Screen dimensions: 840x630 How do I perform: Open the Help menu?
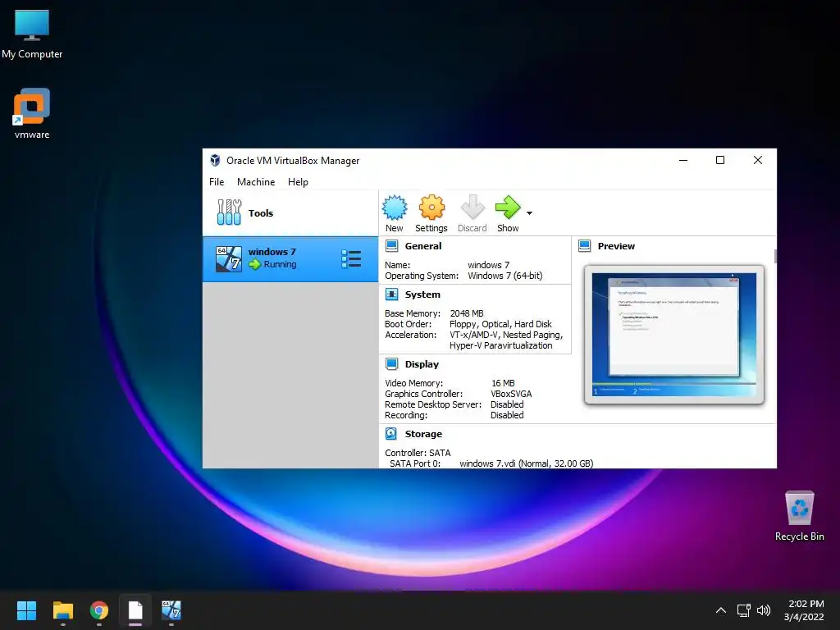pyautogui.click(x=298, y=182)
